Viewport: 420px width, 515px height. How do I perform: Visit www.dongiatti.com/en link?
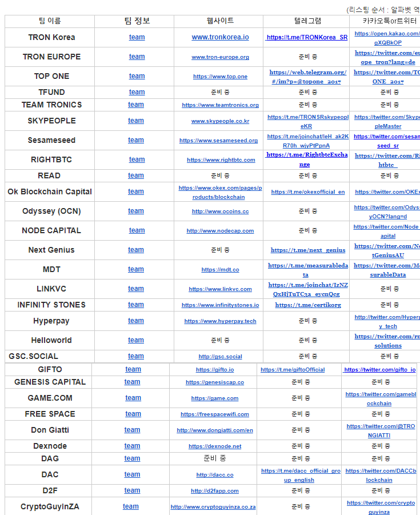[215, 430]
